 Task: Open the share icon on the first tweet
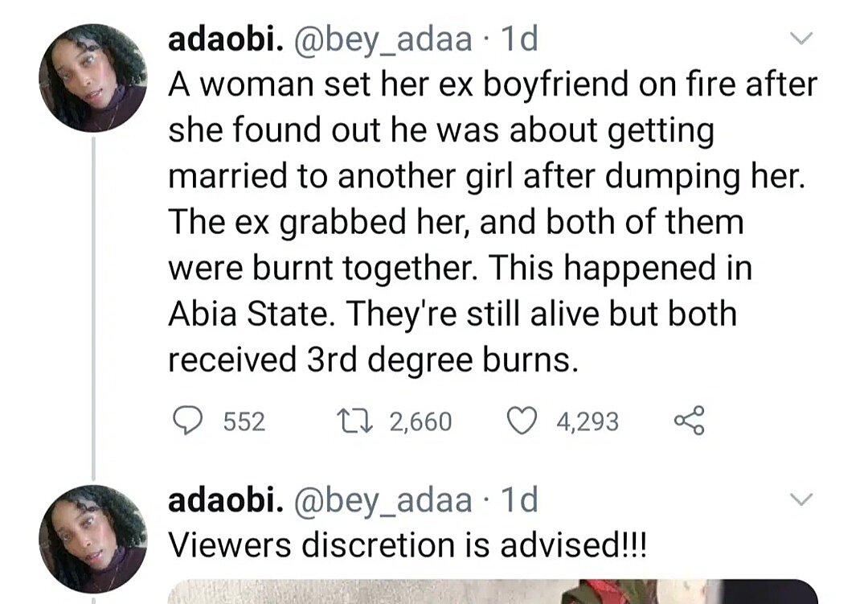point(689,421)
